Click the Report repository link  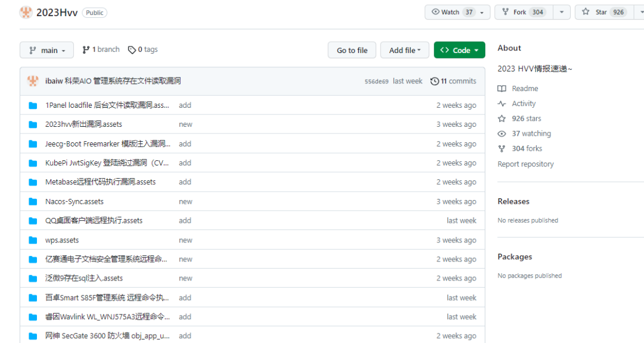pyautogui.click(x=526, y=164)
